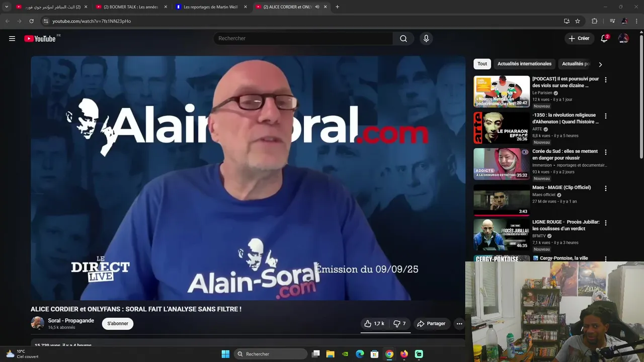Image resolution: width=644 pixels, height=362 pixels.
Task: Open browser extensions puzzle icon
Action: click(595, 21)
